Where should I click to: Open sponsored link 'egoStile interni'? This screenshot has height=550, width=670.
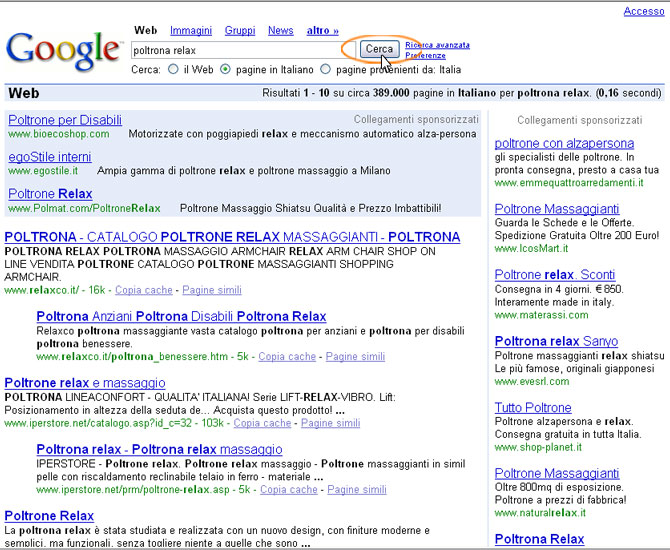pos(50,157)
